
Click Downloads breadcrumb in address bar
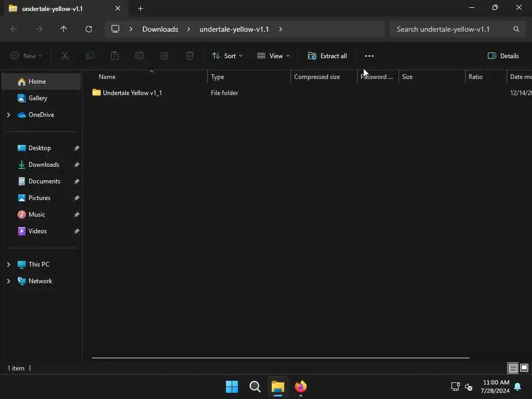[x=160, y=29]
